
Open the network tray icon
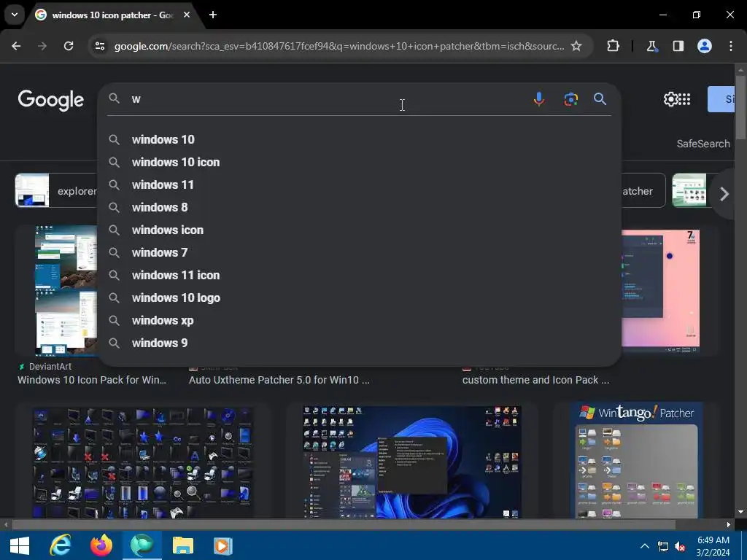662,546
